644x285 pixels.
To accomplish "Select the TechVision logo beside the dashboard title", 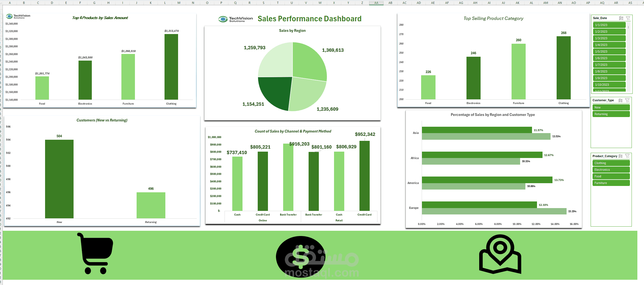I will [x=236, y=19].
